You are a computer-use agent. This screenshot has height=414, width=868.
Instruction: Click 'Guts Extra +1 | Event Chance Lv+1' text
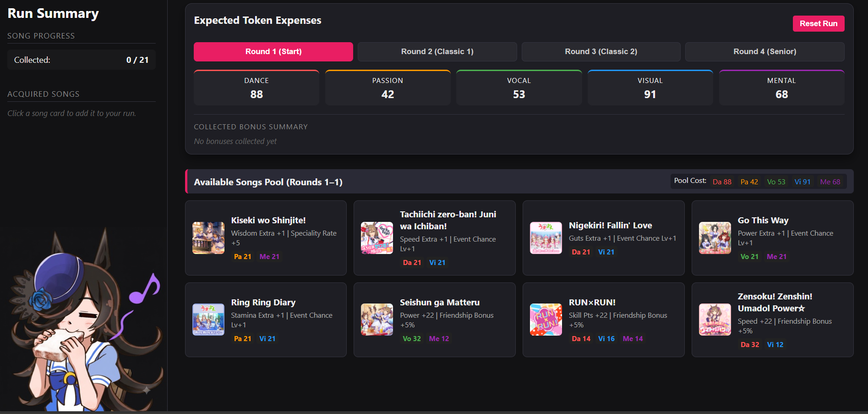[622, 238]
